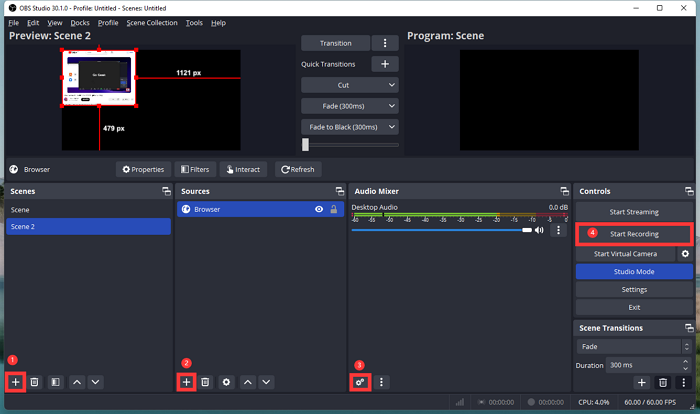The width and height of the screenshot is (700, 414).
Task: Open advanced audio properties gears icon
Action: coord(360,382)
